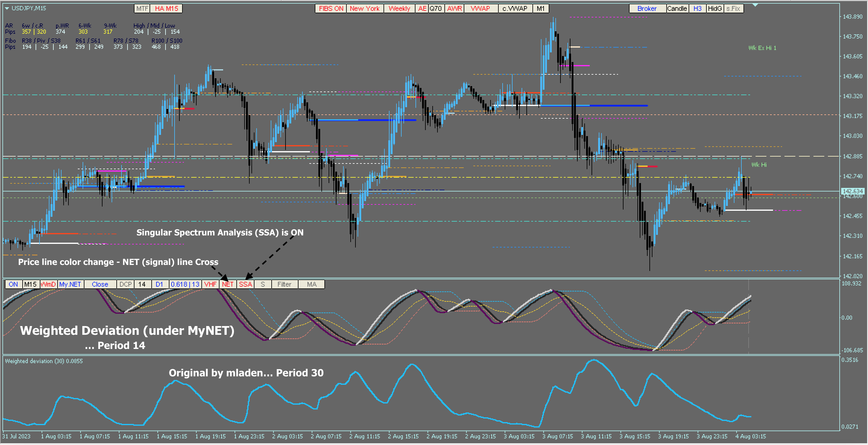
Task: Click the New York session button
Action: coord(365,8)
